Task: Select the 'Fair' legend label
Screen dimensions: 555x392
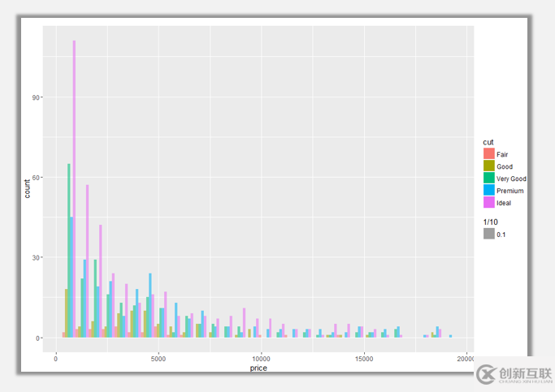Action: [x=502, y=154]
